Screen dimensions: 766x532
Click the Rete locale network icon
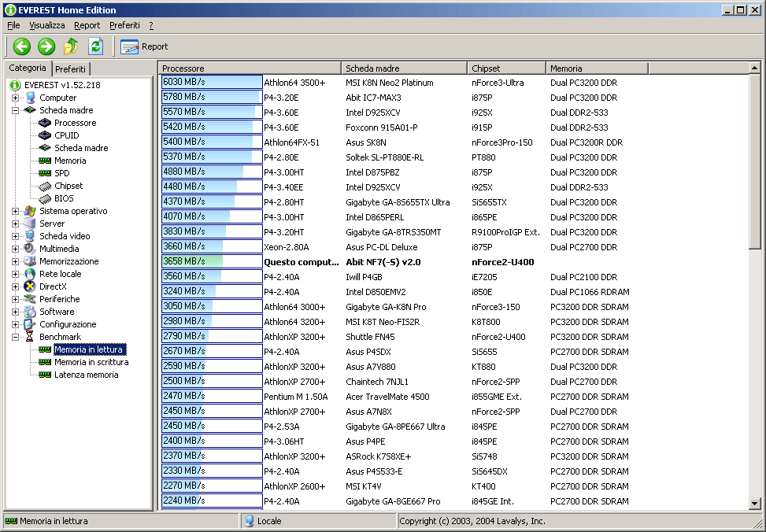tap(30, 274)
